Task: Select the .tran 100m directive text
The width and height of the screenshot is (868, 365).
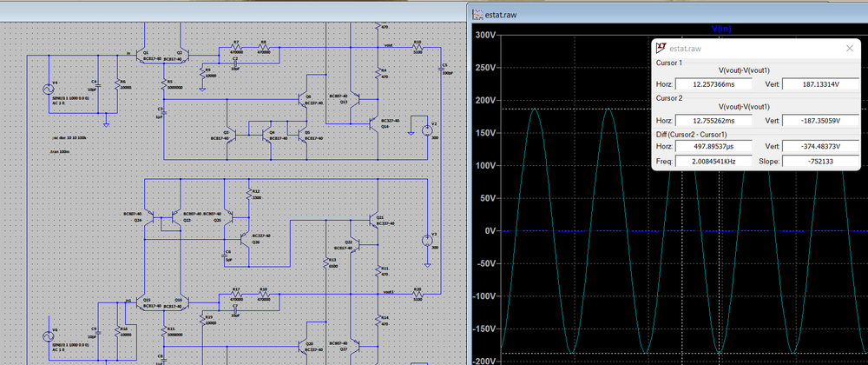Action: [x=61, y=150]
